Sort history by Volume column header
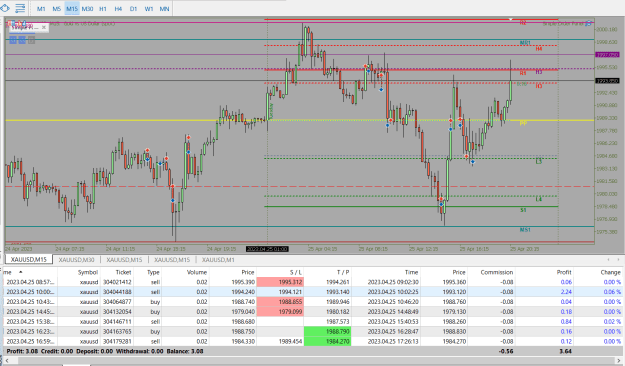Viewport: 625px width, 366px height. (197, 272)
